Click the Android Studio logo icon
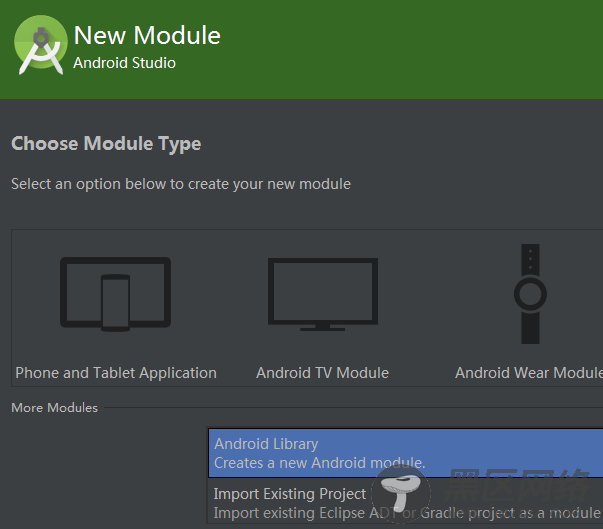This screenshot has width=603, height=529. click(x=41, y=45)
